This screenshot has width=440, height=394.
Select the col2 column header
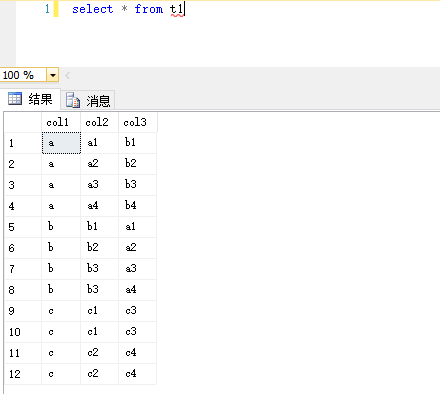(99, 122)
